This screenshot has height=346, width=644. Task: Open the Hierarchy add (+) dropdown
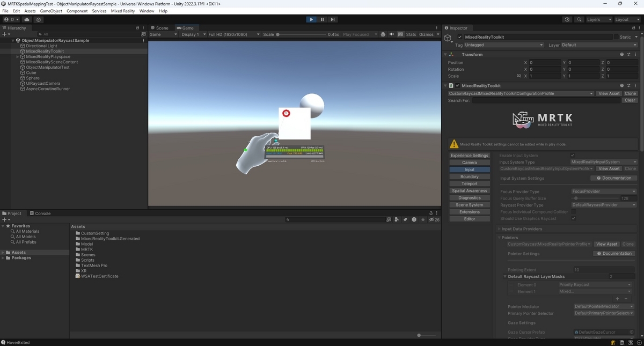coord(5,34)
